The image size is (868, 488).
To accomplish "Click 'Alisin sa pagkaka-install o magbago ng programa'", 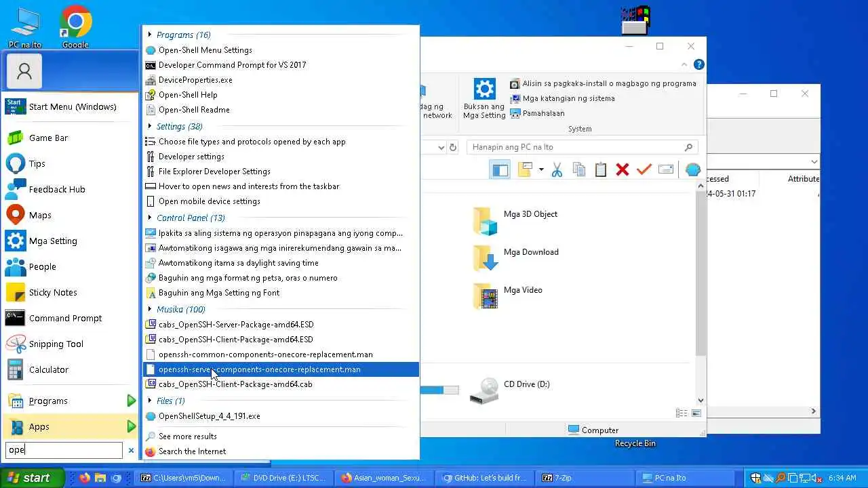I will [x=603, y=83].
